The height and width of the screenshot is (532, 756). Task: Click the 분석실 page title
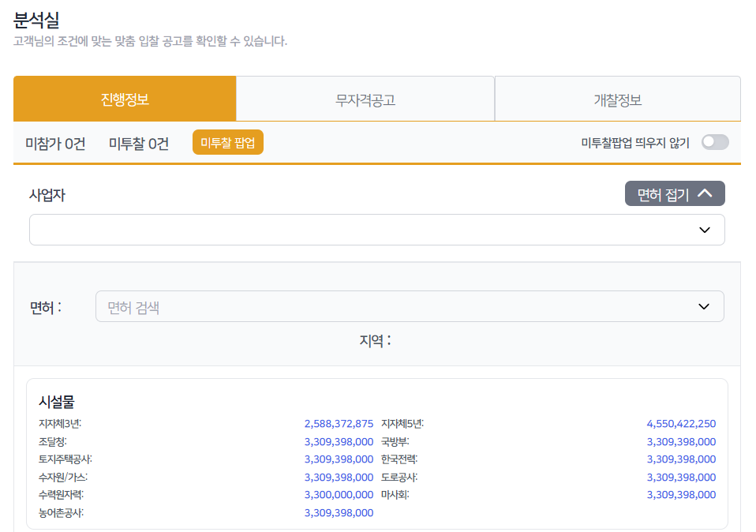[x=36, y=21]
